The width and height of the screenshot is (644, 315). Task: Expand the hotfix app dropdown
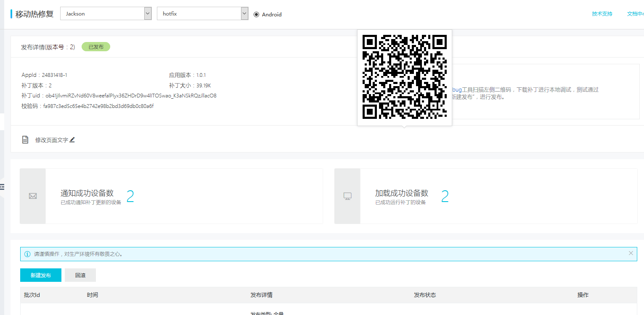[202, 13]
